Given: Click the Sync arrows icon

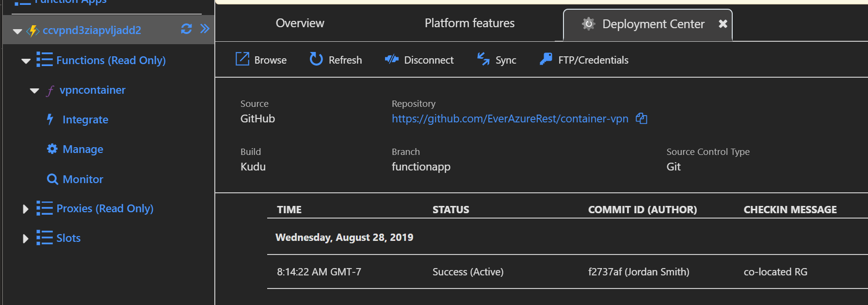Looking at the screenshot, I should pyautogui.click(x=483, y=59).
